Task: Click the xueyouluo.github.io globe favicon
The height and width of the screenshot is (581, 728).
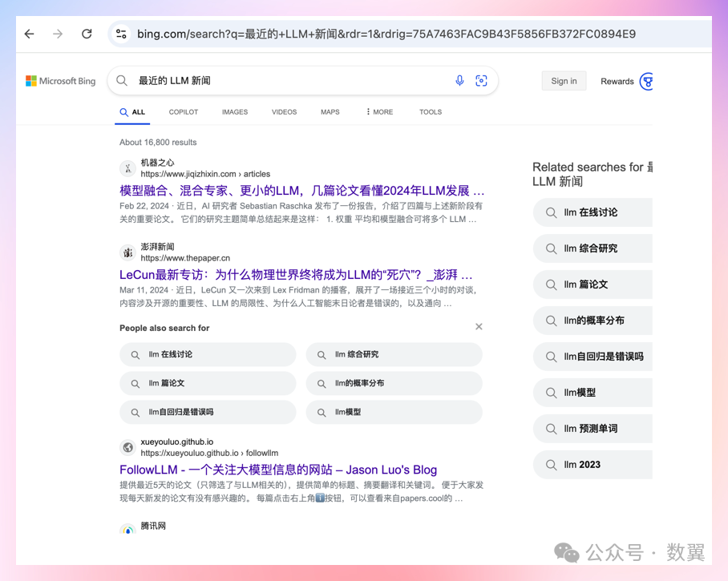Action: pos(127,447)
